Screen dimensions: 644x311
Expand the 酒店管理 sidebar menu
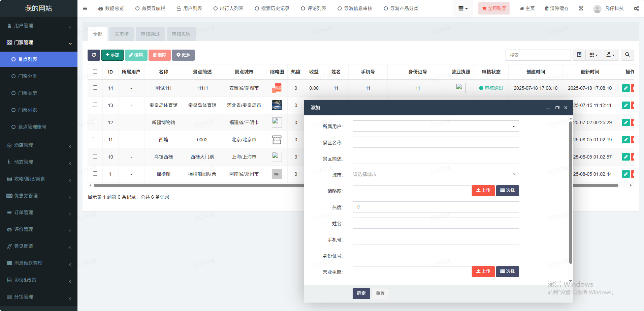[x=39, y=145]
